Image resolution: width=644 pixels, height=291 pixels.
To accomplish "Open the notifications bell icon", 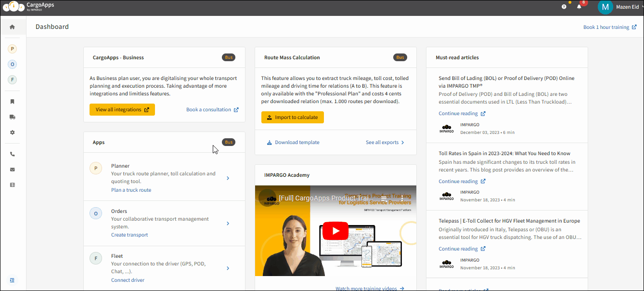I will coord(580,7).
